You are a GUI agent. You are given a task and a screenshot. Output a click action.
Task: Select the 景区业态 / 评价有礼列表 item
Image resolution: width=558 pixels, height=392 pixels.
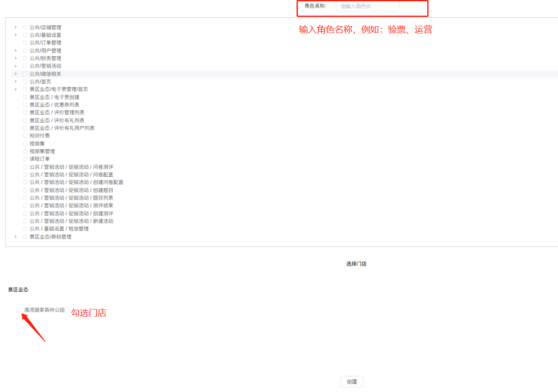(25, 120)
